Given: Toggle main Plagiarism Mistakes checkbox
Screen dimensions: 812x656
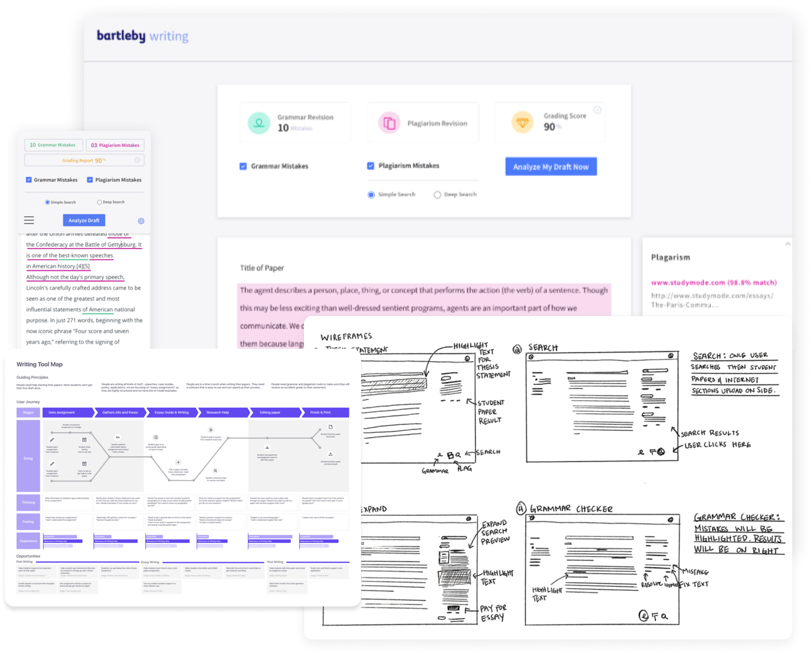Looking at the screenshot, I should point(370,166).
